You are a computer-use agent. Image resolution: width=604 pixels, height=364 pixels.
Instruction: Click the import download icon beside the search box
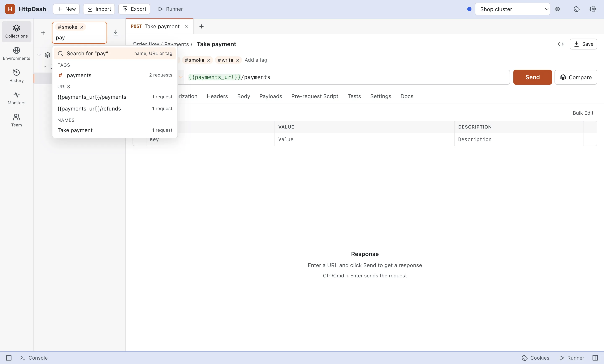pos(116,32)
